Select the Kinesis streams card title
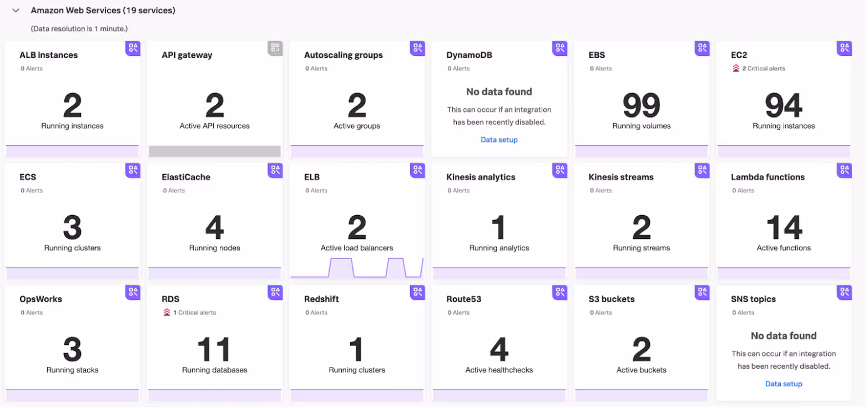 click(x=620, y=177)
